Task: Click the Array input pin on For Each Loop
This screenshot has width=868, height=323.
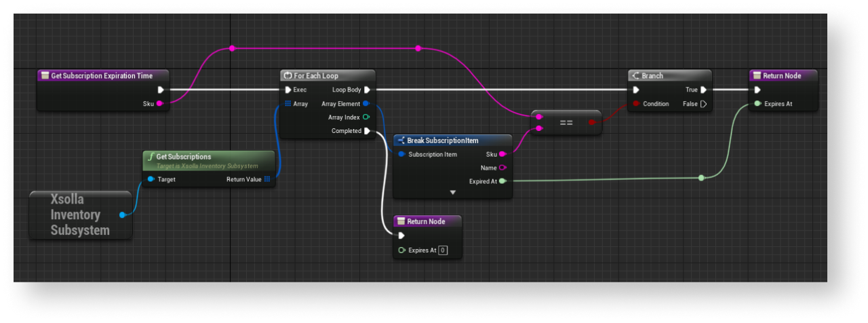Action: [x=288, y=104]
